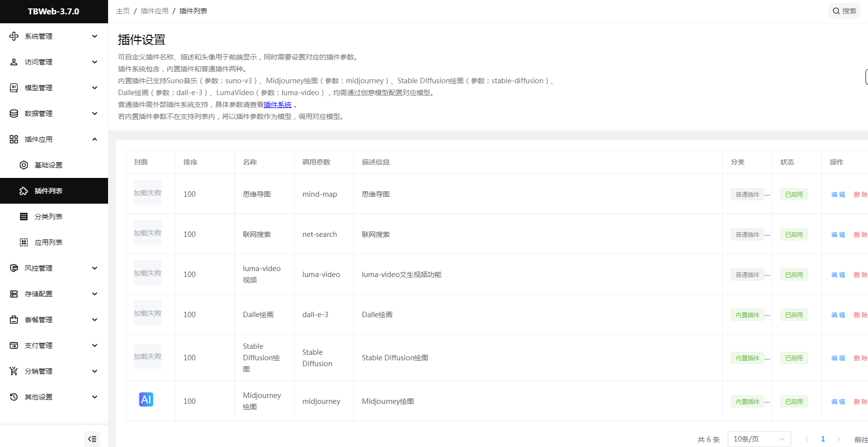Image resolution: width=868 pixels, height=447 pixels.
Task: Click the 应用列表 icon
Action: [24, 242]
